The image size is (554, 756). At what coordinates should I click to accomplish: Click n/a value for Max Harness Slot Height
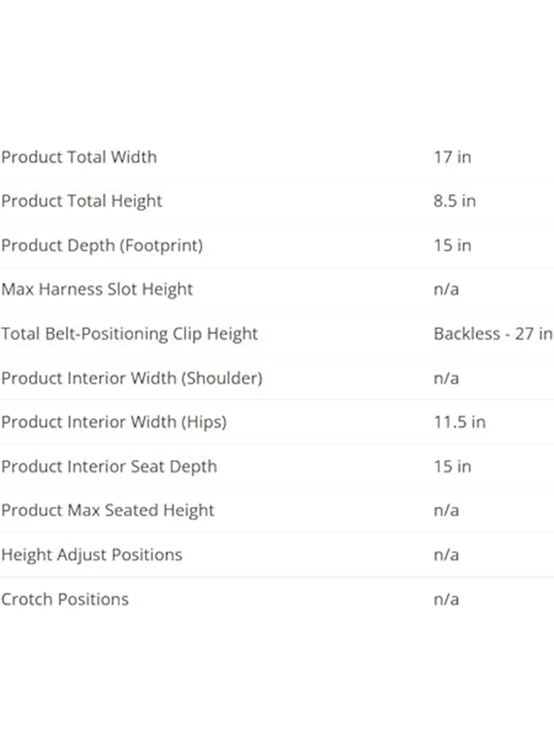pos(446,290)
